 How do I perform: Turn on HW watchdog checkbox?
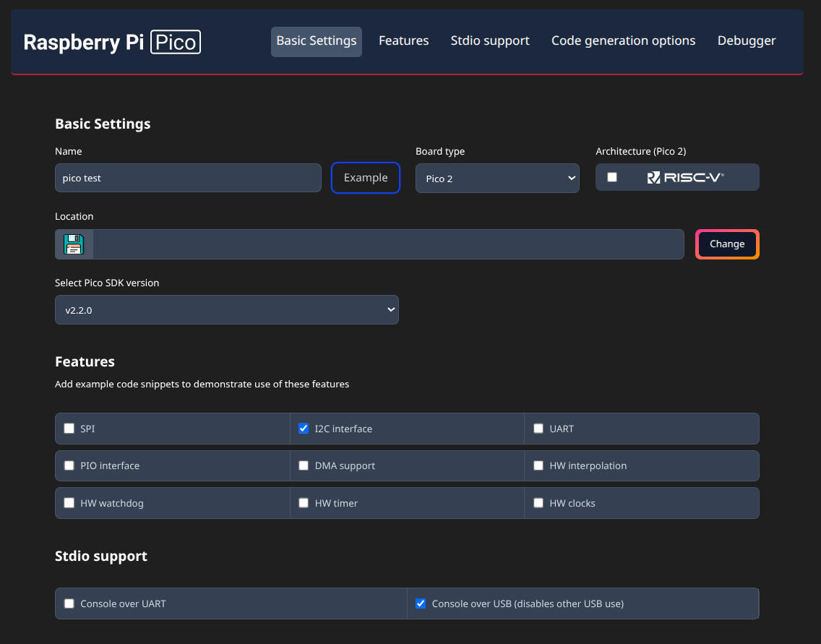(69, 503)
